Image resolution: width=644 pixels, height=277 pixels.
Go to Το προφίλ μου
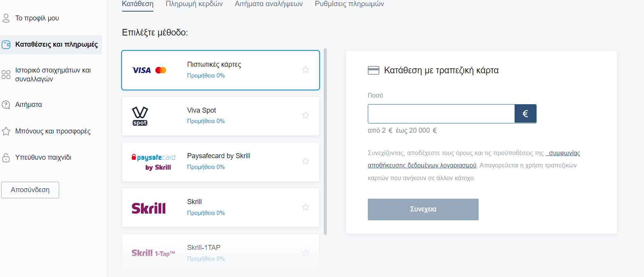pyautogui.click(x=37, y=18)
